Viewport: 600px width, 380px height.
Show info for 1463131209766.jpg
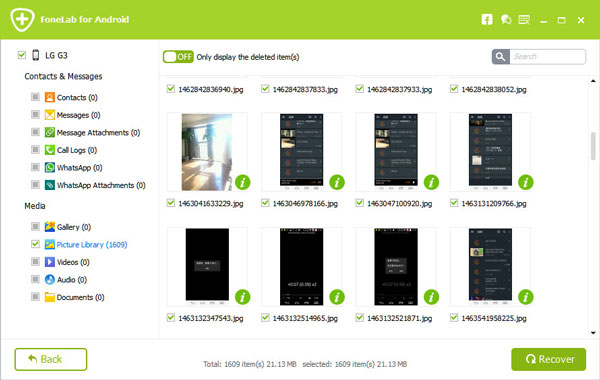click(x=526, y=182)
